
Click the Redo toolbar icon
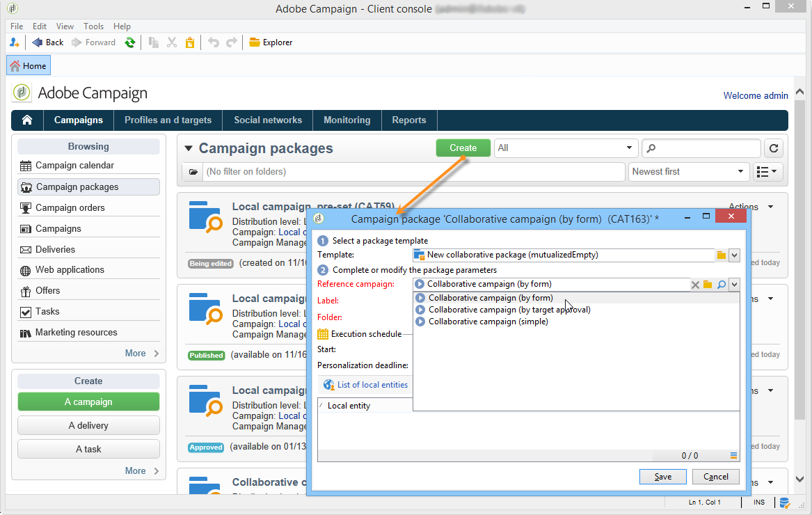[x=232, y=42]
